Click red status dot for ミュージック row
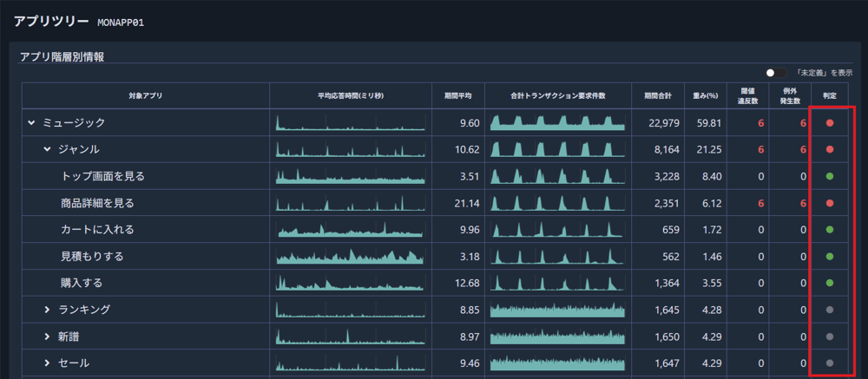Image resolution: width=868 pixels, height=379 pixels. 830,123
